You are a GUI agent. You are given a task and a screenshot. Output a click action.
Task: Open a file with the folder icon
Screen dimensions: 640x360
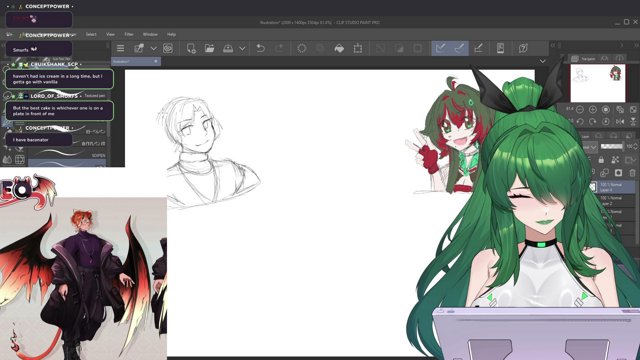pyautogui.click(x=209, y=49)
